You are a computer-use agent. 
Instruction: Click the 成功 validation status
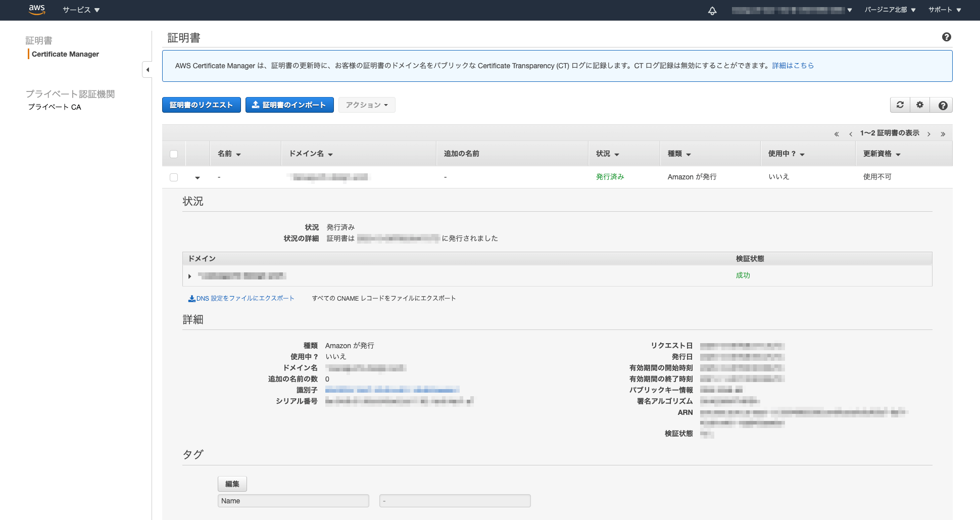tap(743, 275)
